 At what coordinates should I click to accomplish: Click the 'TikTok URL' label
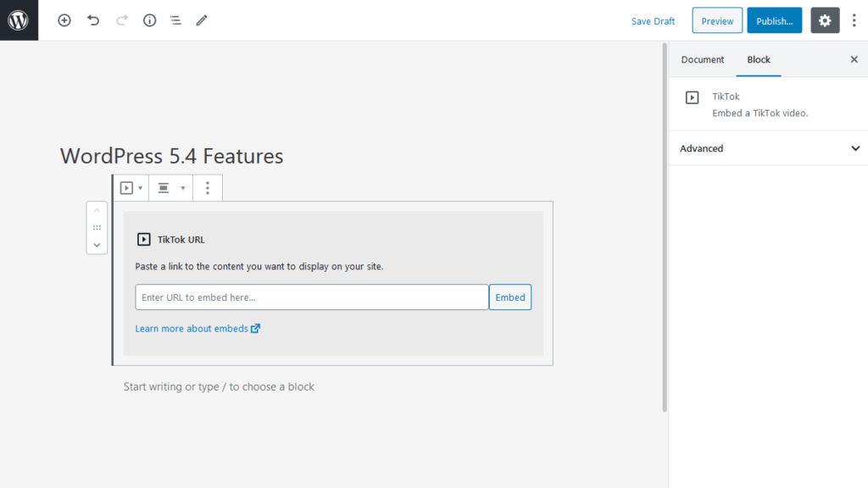(x=181, y=240)
